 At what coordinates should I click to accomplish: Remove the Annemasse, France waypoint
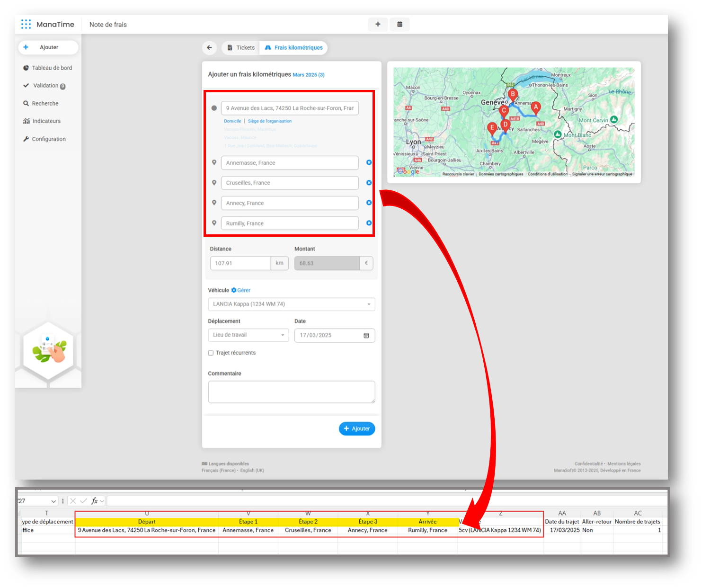tap(369, 162)
